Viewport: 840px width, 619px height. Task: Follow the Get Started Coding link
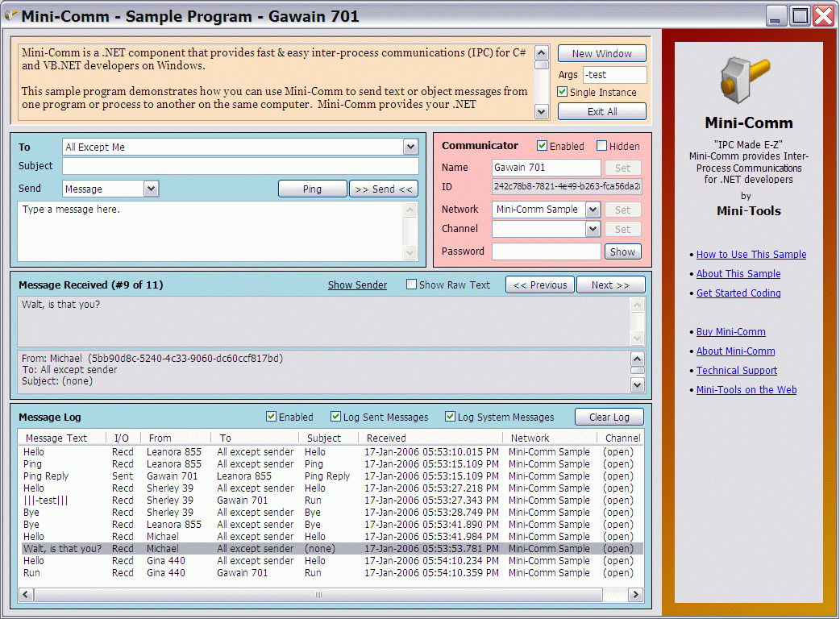pyautogui.click(x=738, y=293)
